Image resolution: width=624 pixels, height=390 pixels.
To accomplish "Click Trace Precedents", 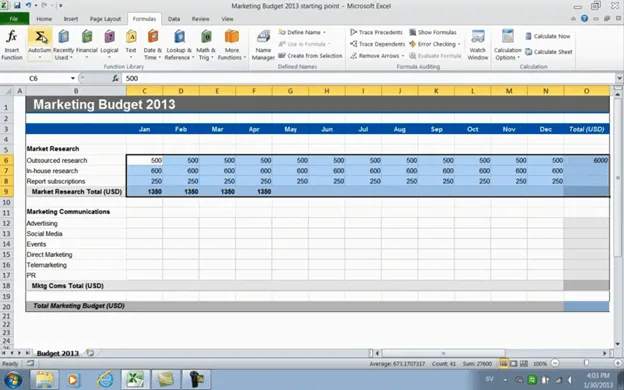I will tap(376, 32).
